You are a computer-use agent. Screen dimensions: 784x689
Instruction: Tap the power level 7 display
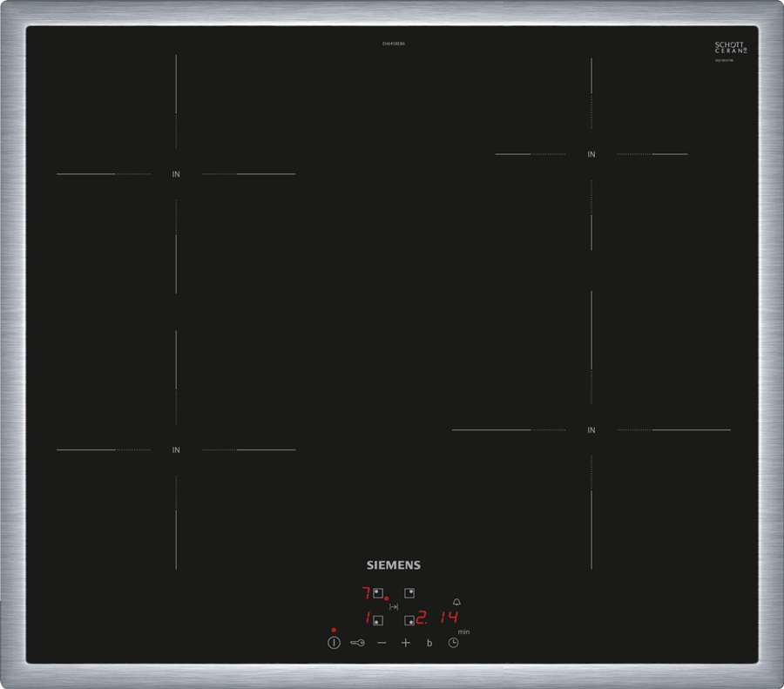tap(366, 593)
